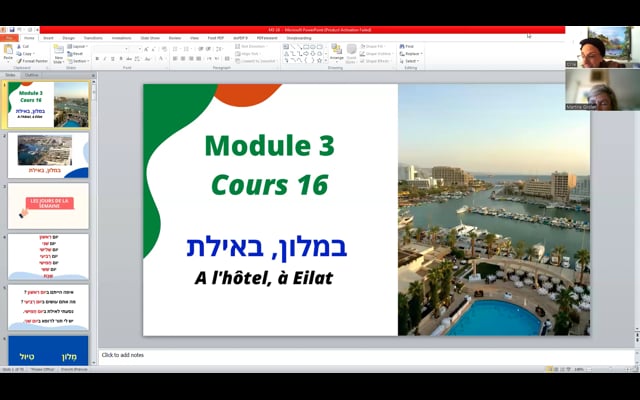The image size is (640, 400).
Task: Open Shape Fill color options
Action: [373, 47]
